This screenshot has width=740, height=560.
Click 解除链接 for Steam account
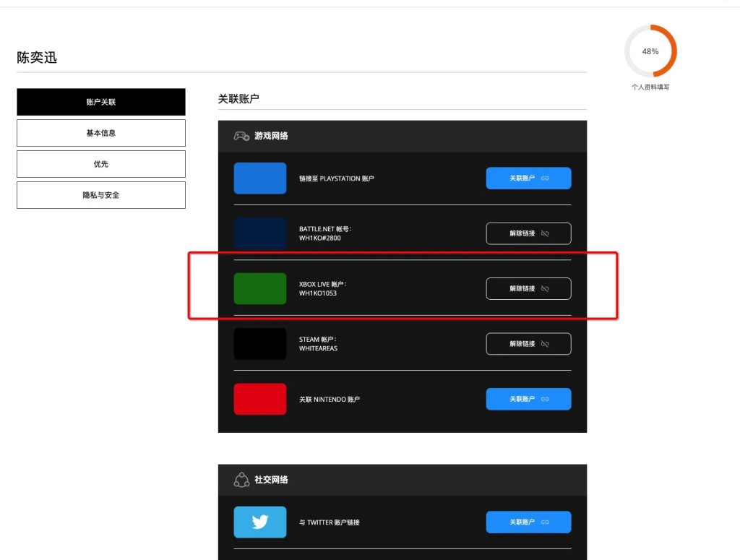528,344
